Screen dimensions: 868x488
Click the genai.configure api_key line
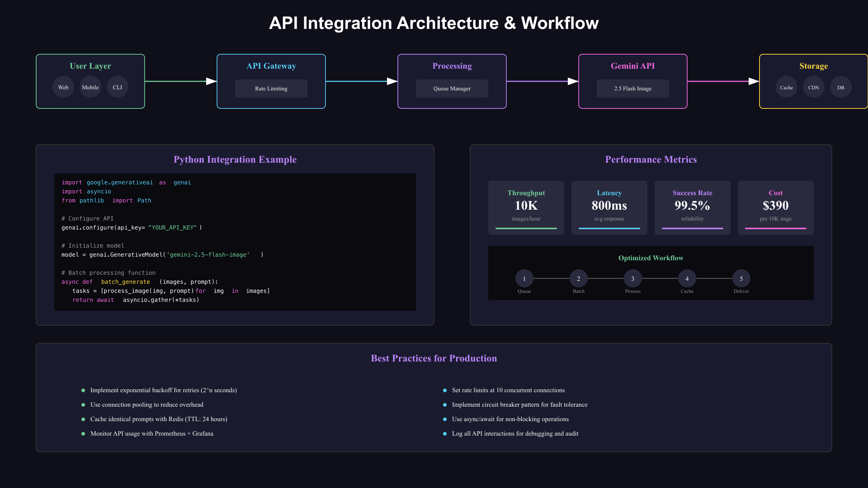(132, 228)
